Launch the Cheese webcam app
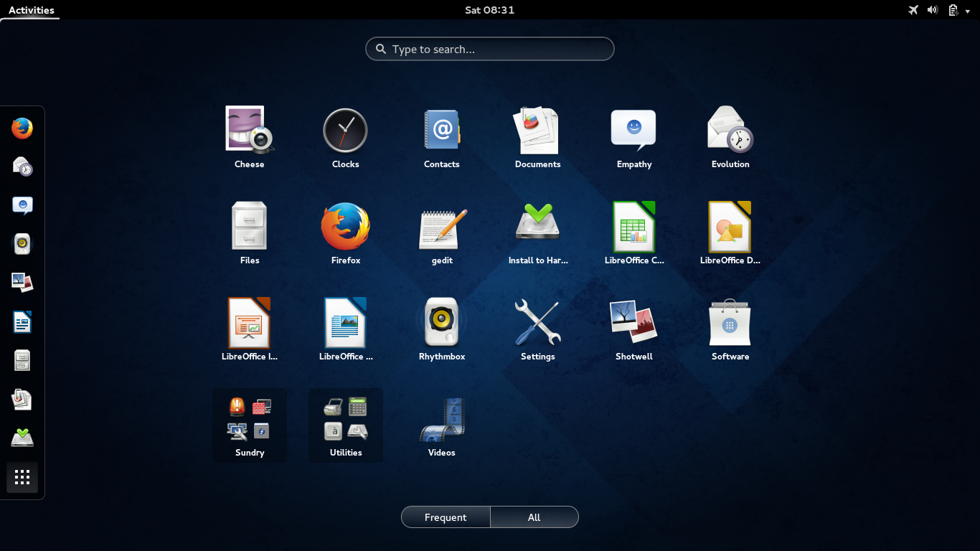980x551 pixels. pyautogui.click(x=250, y=137)
